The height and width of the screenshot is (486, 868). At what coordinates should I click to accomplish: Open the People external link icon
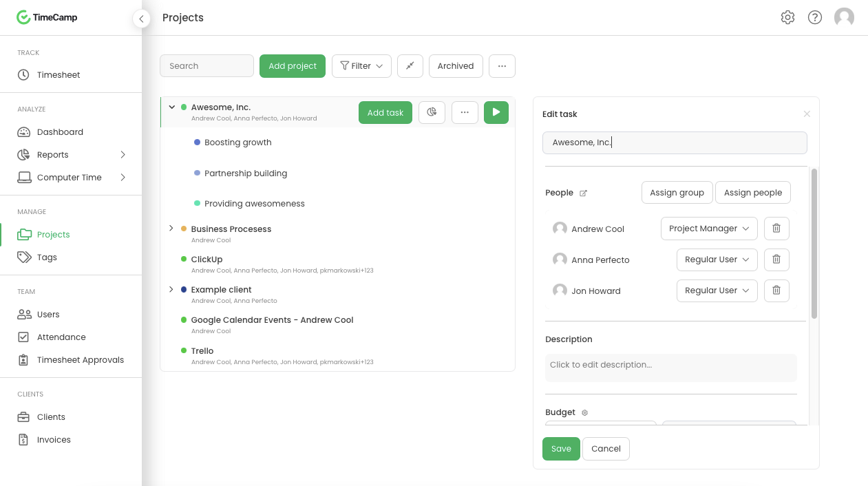coord(584,193)
